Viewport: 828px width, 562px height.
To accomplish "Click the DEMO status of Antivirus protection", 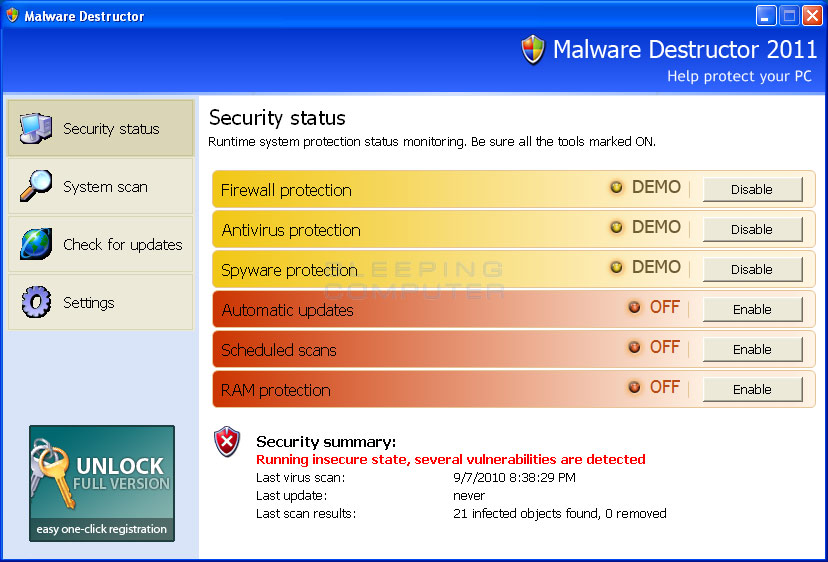I will click(656, 227).
